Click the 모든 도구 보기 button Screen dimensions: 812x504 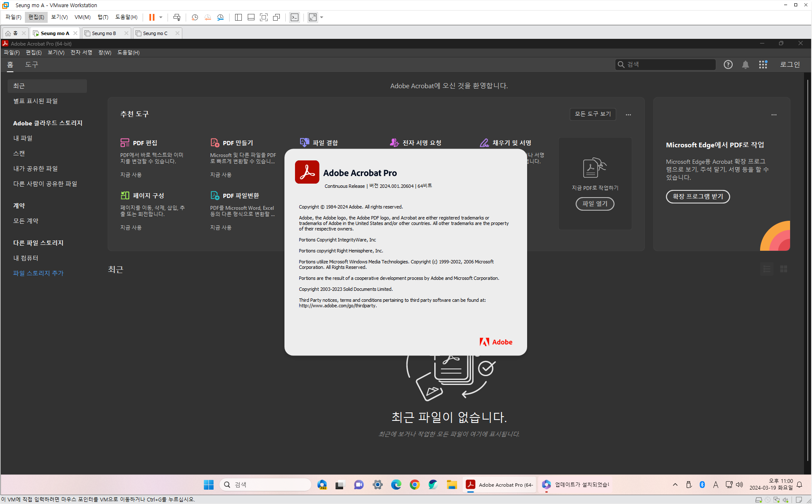coord(593,114)
